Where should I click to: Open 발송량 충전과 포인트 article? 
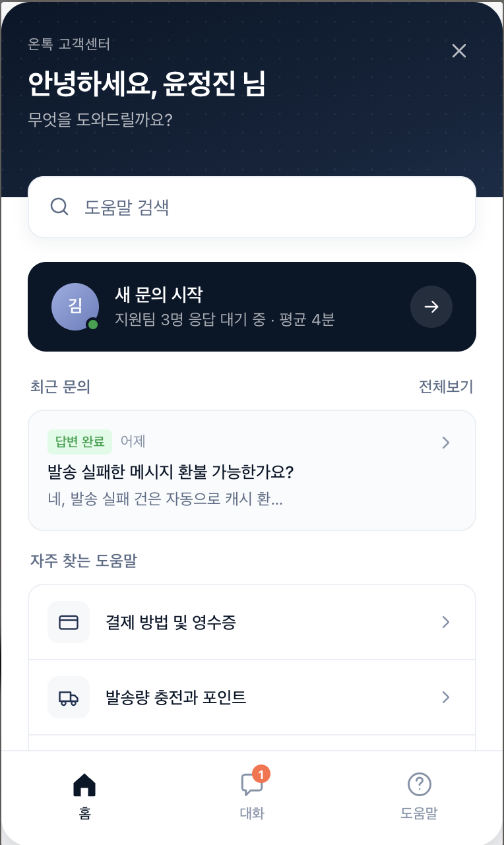(x=252, y=697)
